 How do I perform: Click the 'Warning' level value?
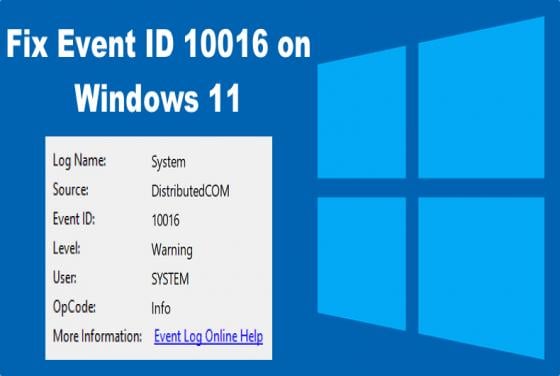click(x=172, y=250)
